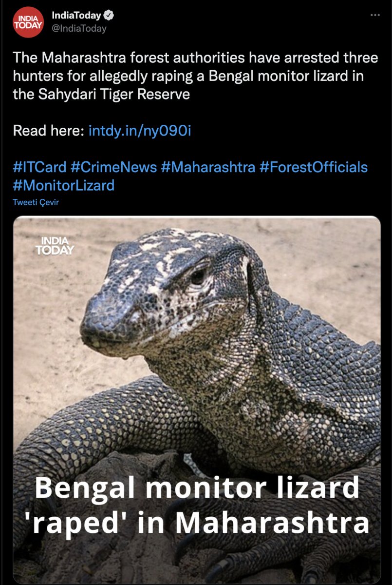This screenshot has height=585, width=392.
Task: Click the 'Sahydari Tiger Reserve' text line
Action: click(x=101, y=94)
